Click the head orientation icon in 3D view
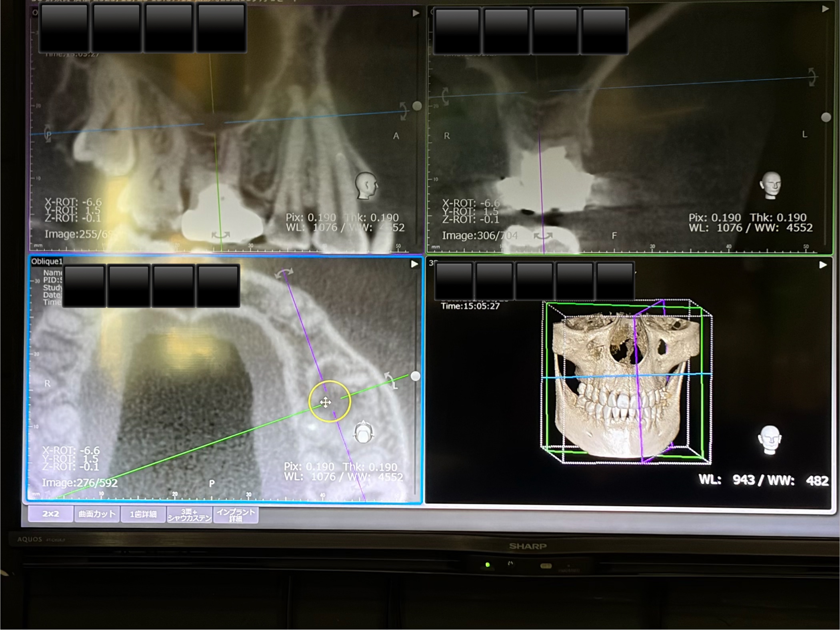 pos(770,440)
